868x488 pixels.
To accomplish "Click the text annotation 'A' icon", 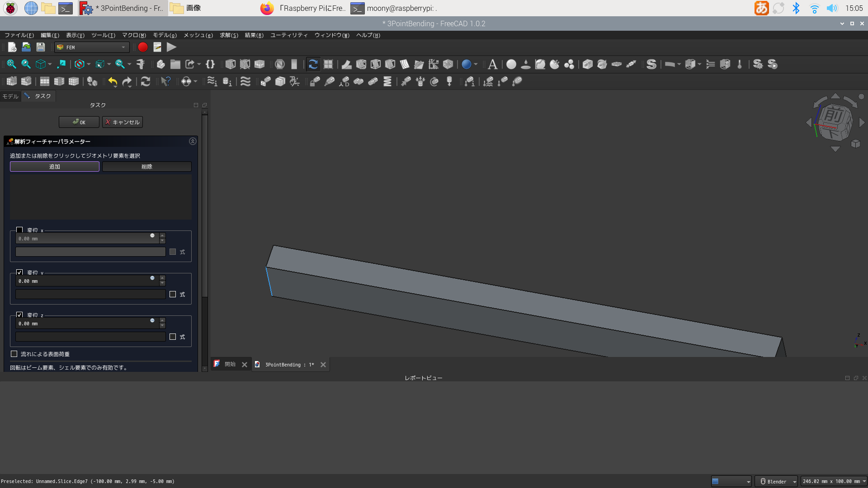I will 492,64.
